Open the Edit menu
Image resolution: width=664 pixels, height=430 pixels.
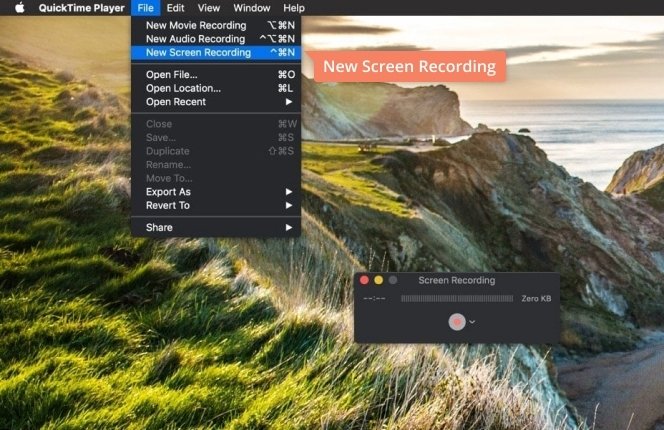175,8
